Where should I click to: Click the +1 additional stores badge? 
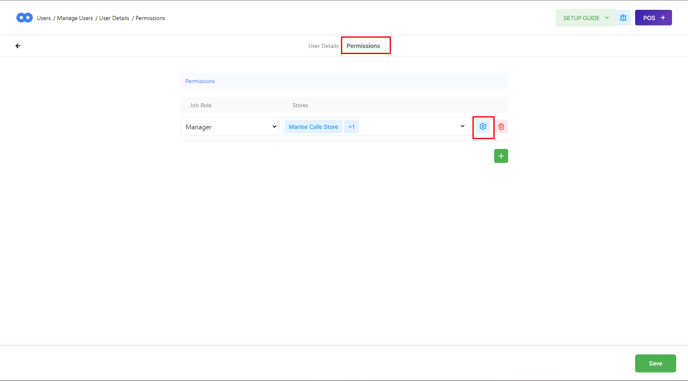click(x=351, y=127)
